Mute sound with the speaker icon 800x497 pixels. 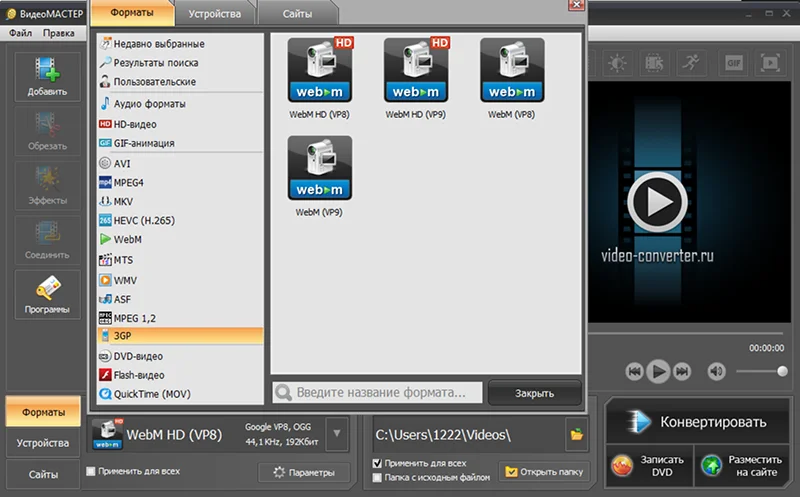point(716,371)
